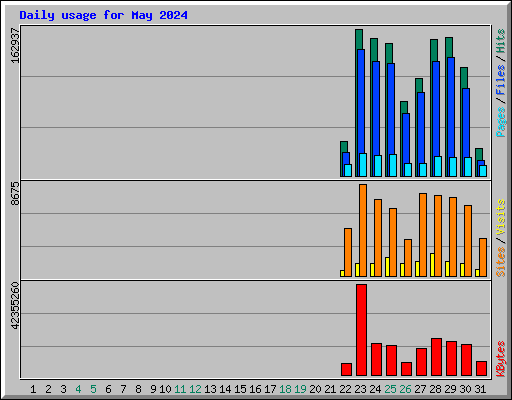Click the red KBytes bar for day 23
Screen dimensions: 512x400
[361, 330]
